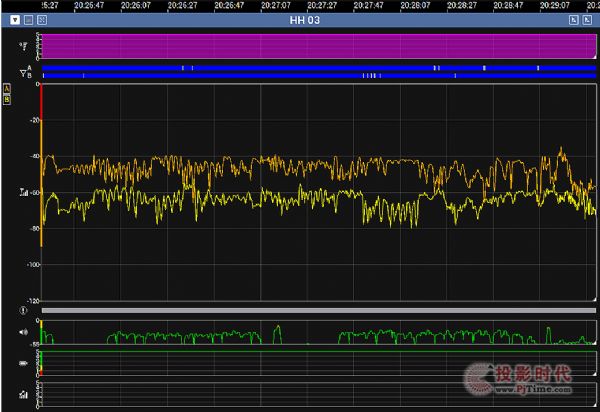
Task: Click the quality bars icon at bottom left
Action: point(22,395)
